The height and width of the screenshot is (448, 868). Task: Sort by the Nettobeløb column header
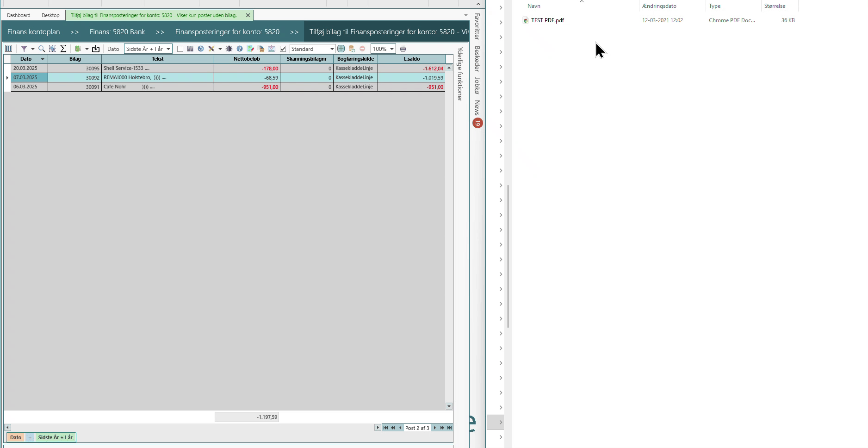[x=247, y=59]
